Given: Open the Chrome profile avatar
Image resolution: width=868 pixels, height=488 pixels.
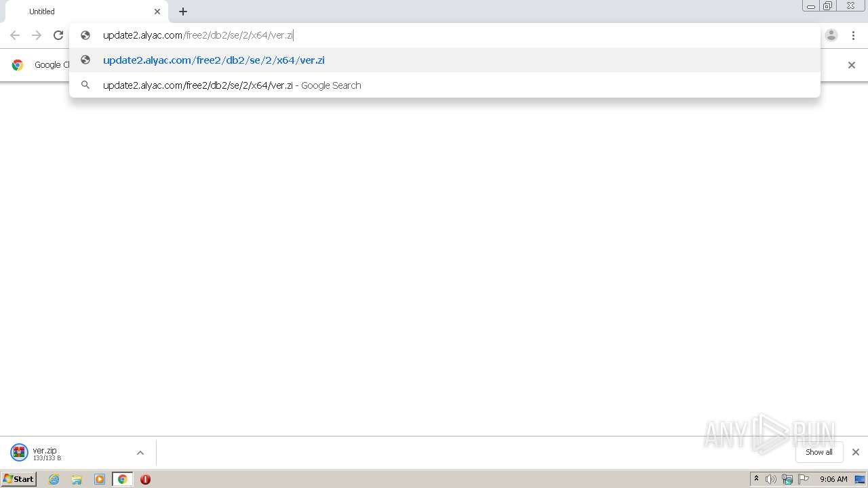Looking at the screenshot, I should (x=831, y=35).
